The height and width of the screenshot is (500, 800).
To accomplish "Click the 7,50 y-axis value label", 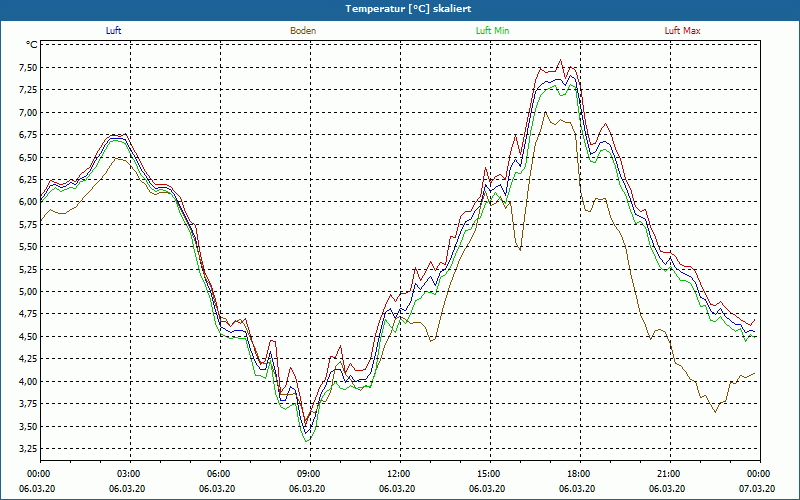I will pos(26,67).
